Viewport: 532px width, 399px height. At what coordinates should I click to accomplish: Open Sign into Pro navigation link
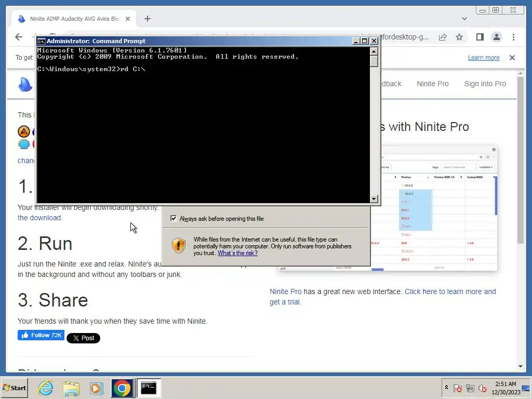coord(485,84)
